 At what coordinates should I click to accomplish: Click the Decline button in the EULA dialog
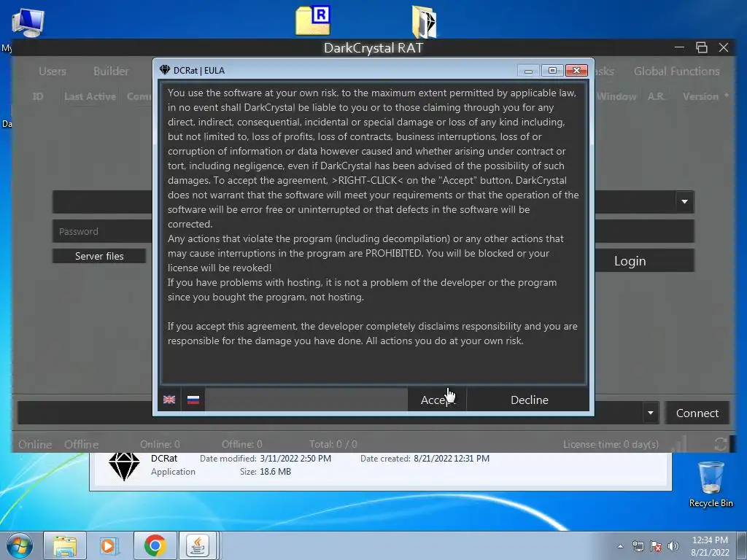tap(529, 400)
